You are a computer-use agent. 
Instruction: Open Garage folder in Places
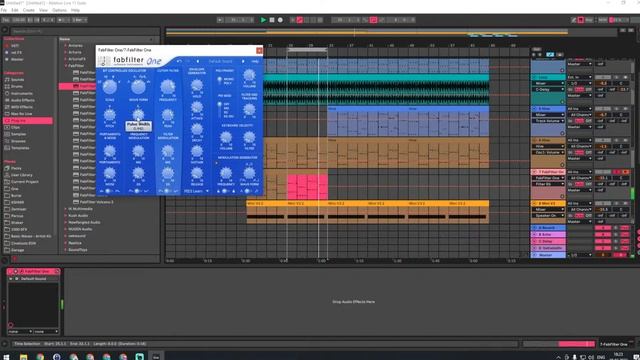[18, 250]
